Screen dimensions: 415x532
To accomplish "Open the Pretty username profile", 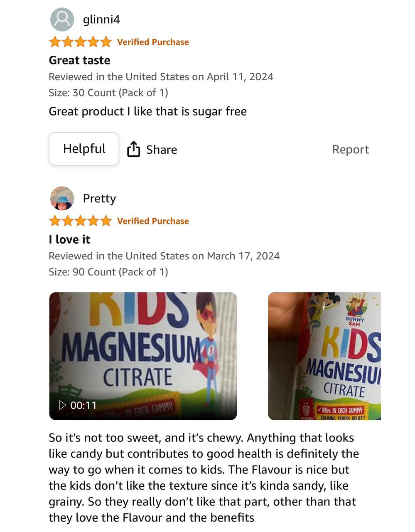I will coord(99,199).
